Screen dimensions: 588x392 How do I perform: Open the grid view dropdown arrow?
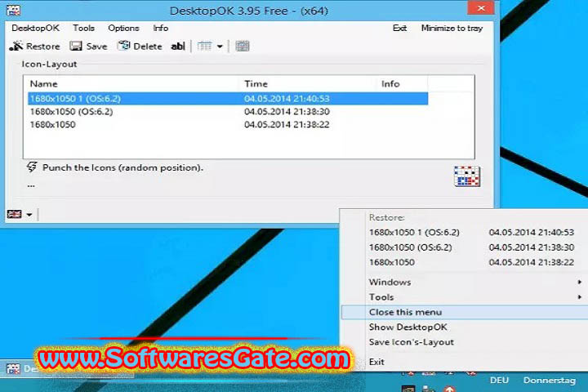(x=220, y=47)
